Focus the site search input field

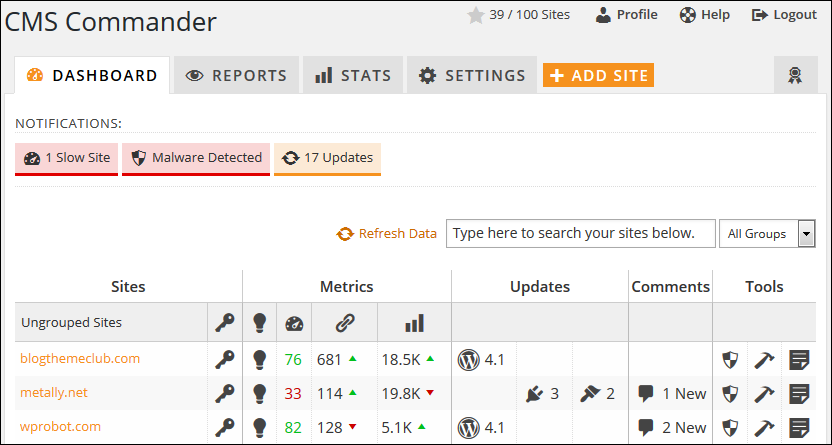click(x=580, y=233)
